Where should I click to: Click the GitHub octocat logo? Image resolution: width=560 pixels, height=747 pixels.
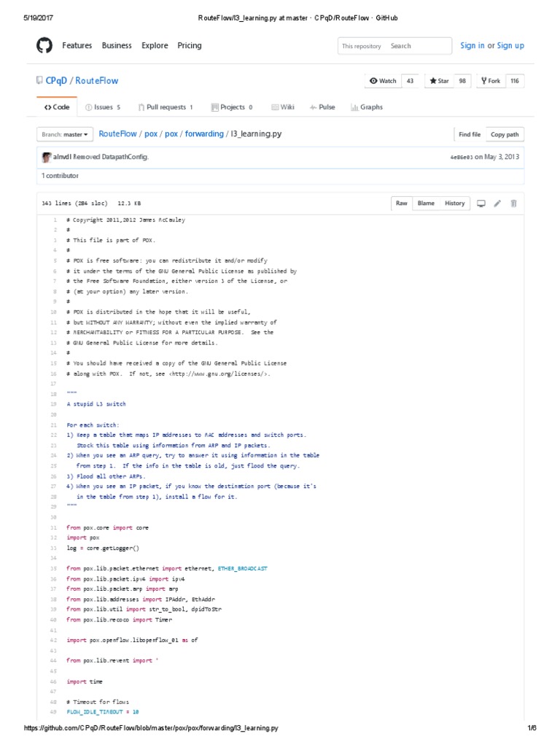pos(44,46)
